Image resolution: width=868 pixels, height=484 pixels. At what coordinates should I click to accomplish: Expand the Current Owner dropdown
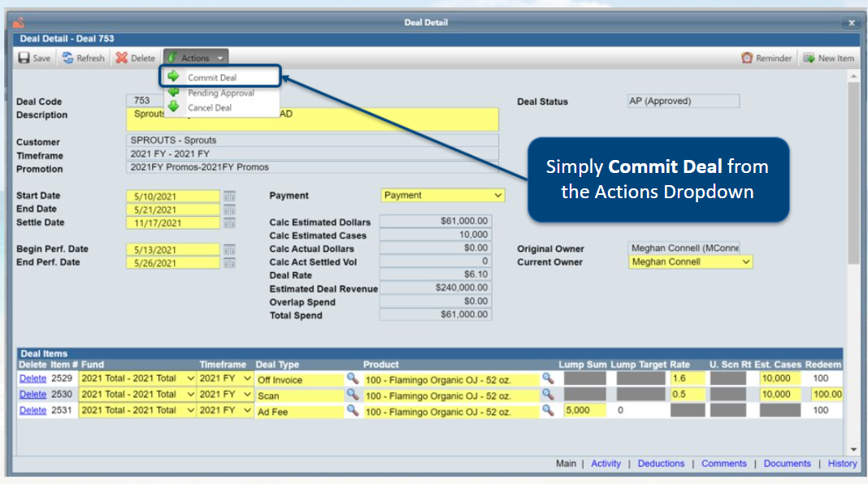(x=690, y=262)
